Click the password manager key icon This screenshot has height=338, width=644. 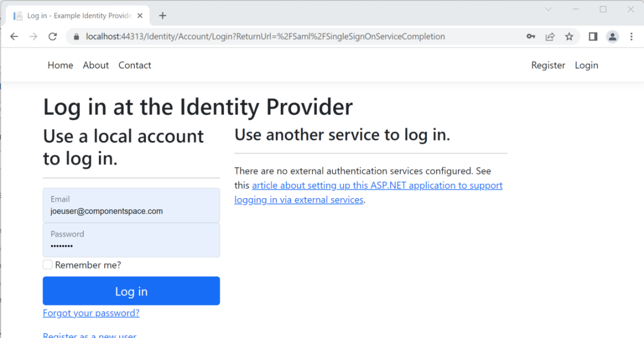[530, 36]
